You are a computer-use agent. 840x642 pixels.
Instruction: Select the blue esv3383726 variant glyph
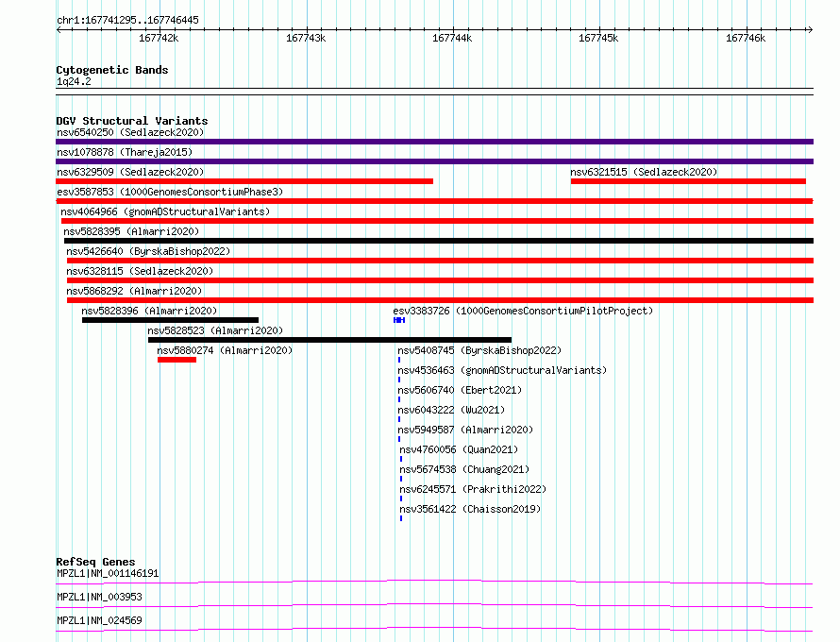pyautogui.click(x=399, y=320)
